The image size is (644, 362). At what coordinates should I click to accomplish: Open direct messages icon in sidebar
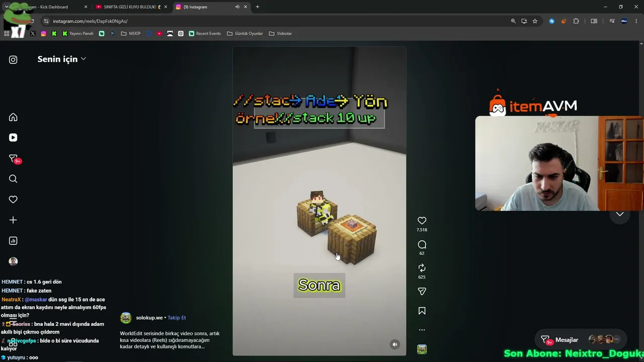(x=13, y=158)
